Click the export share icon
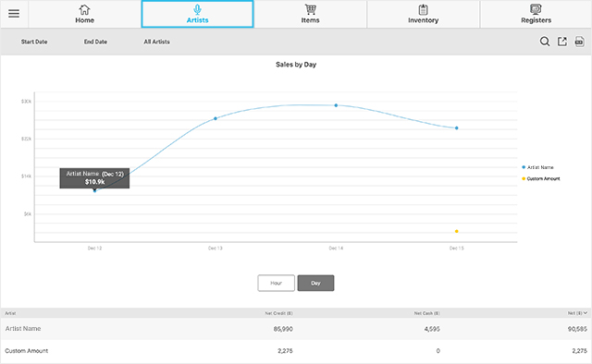 click(562, 42)
